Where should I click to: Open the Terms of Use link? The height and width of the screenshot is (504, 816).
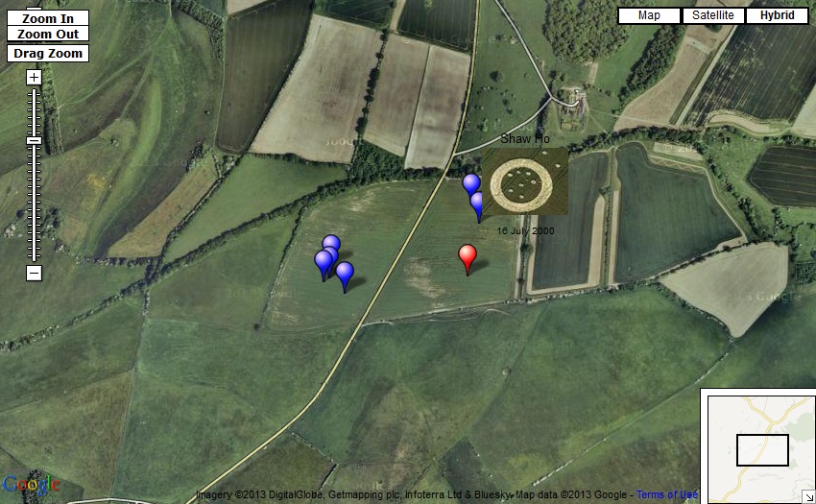tap(667, 494)
